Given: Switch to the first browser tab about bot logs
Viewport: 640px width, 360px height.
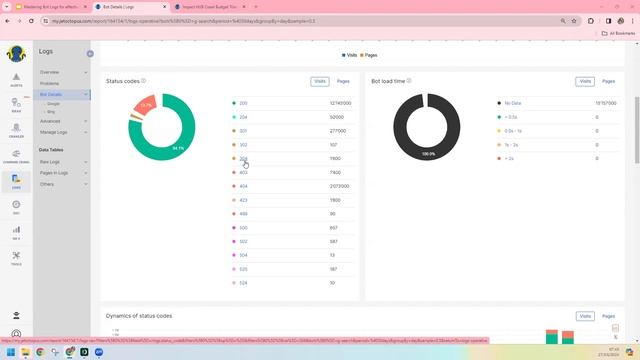Looking at the screenshot, I should pos(51,7).
